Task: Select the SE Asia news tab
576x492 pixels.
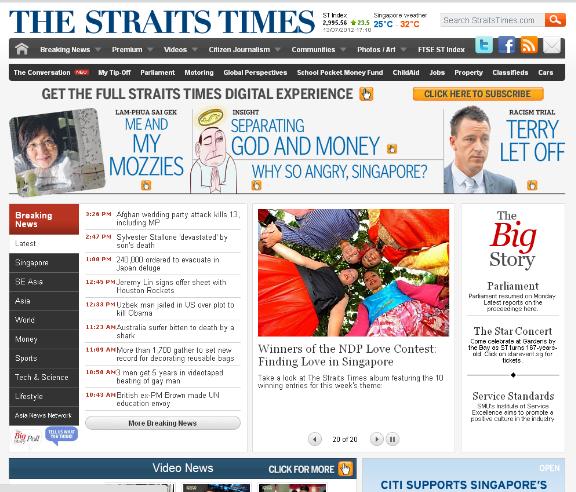Action: [x=44, y=281]
